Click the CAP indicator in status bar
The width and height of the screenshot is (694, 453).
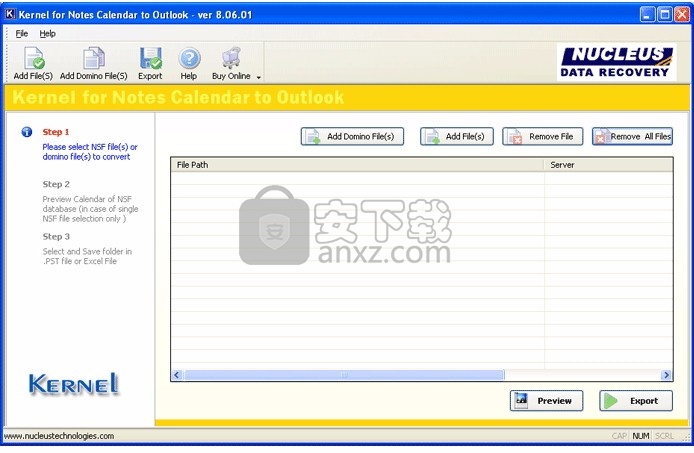pos(619,436)
